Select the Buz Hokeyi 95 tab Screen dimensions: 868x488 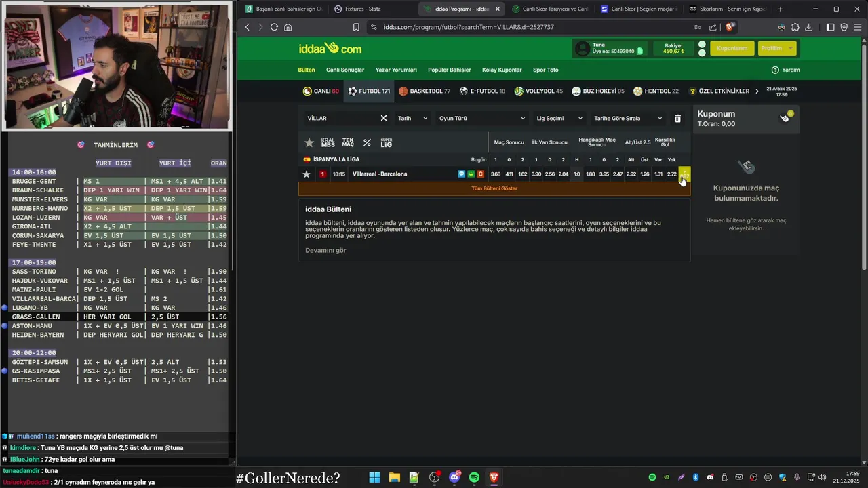[x=598, y=91]
